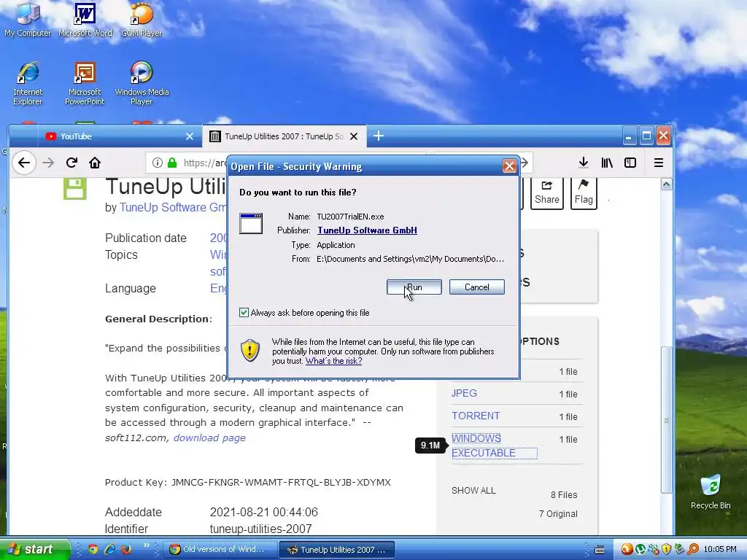Close the YouTube tab
This screenshot has height=560, width=747.
coord(189,136)
